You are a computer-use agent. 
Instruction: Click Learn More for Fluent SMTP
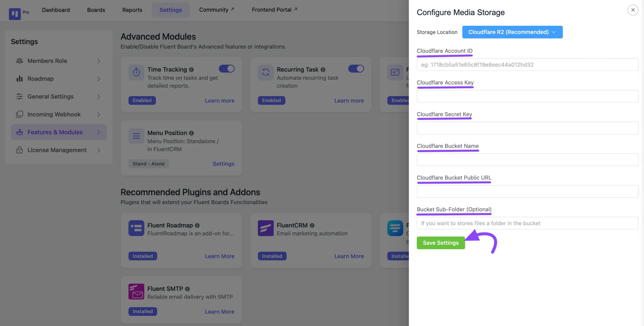[x=220, y=311]
